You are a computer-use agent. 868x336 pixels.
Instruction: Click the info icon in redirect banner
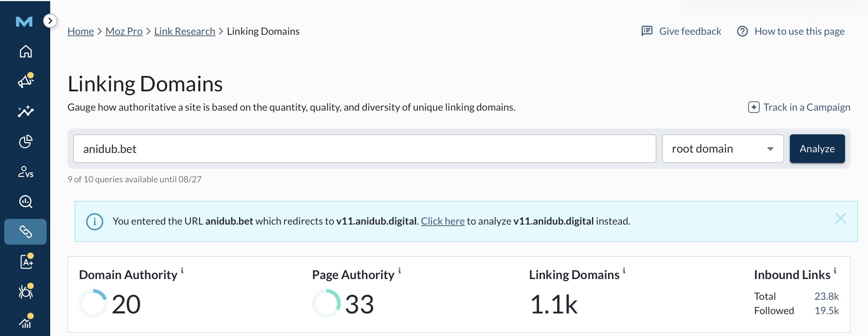95,222
